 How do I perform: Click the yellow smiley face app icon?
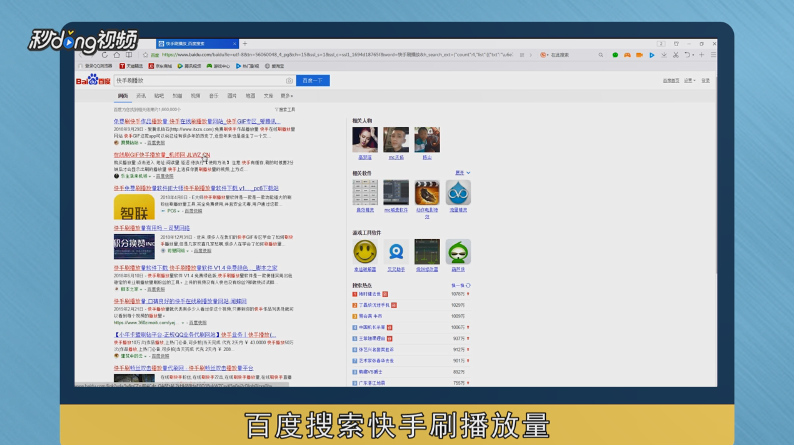pos(365,252)
